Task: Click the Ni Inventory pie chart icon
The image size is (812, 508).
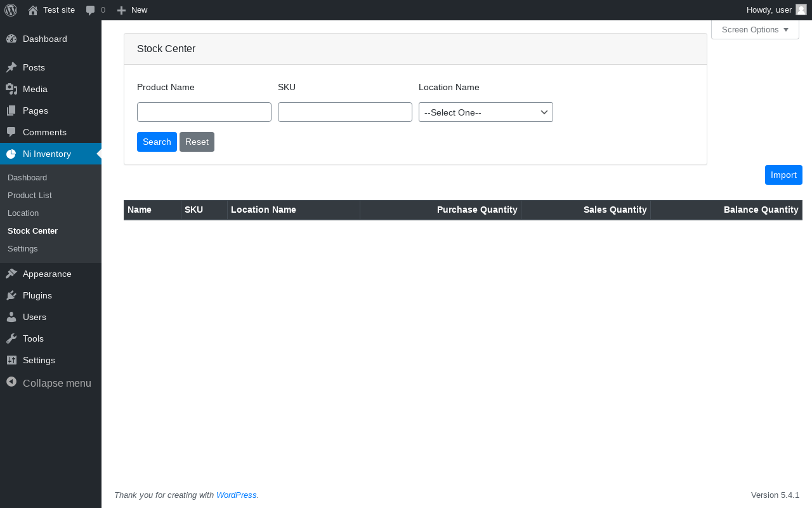Action: tap(11, 154)
